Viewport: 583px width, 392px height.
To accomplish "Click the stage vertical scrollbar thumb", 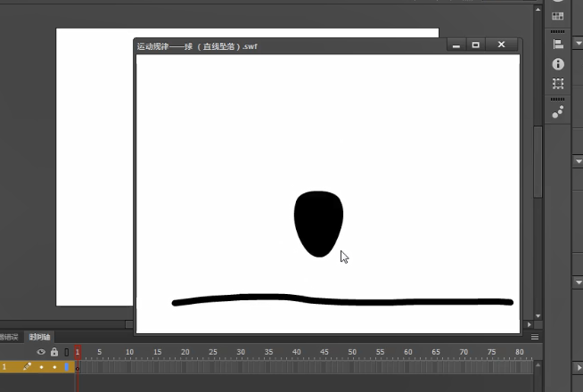I will 538,161.
